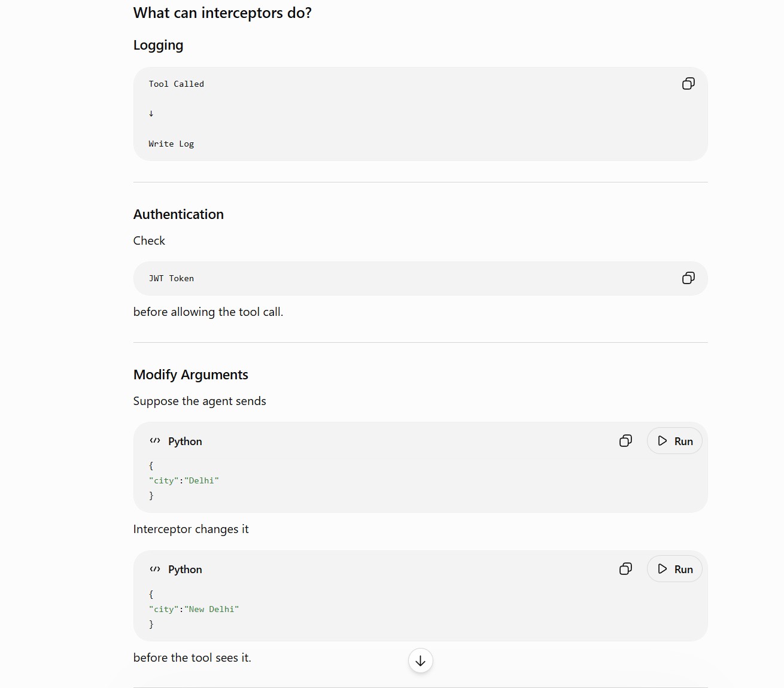784x688 pixels.
Task: Click the code icon beside second Python label
Action: 155,569
